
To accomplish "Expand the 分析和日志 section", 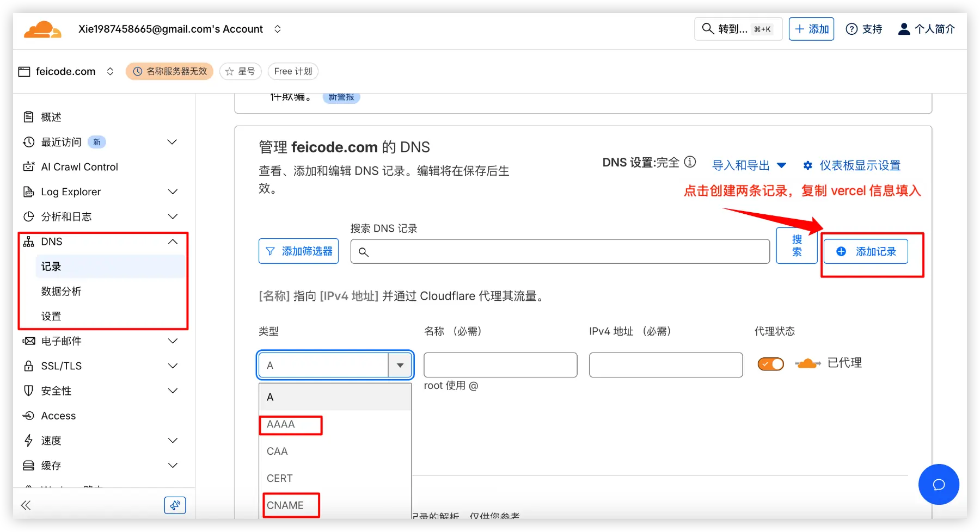I will (173, 216).
